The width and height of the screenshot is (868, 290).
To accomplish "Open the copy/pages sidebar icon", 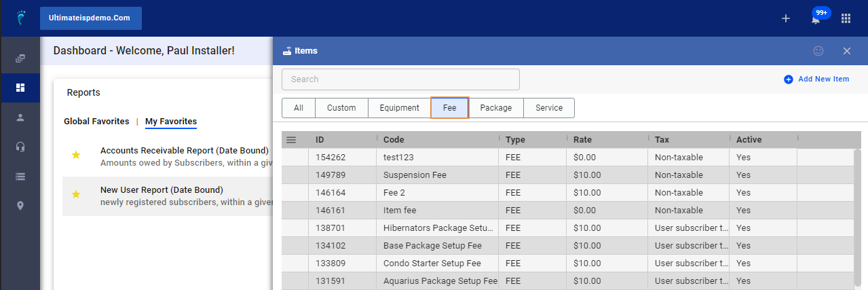I will (20, 58).
